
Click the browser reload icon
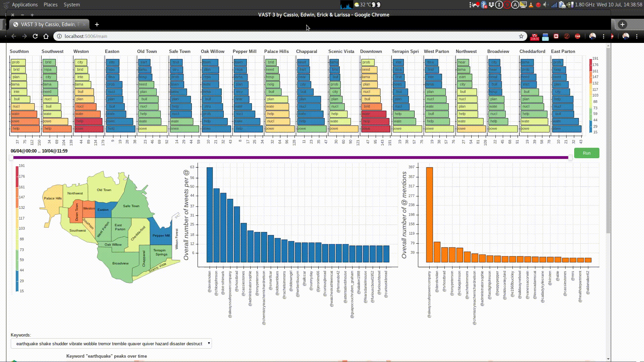35,36
